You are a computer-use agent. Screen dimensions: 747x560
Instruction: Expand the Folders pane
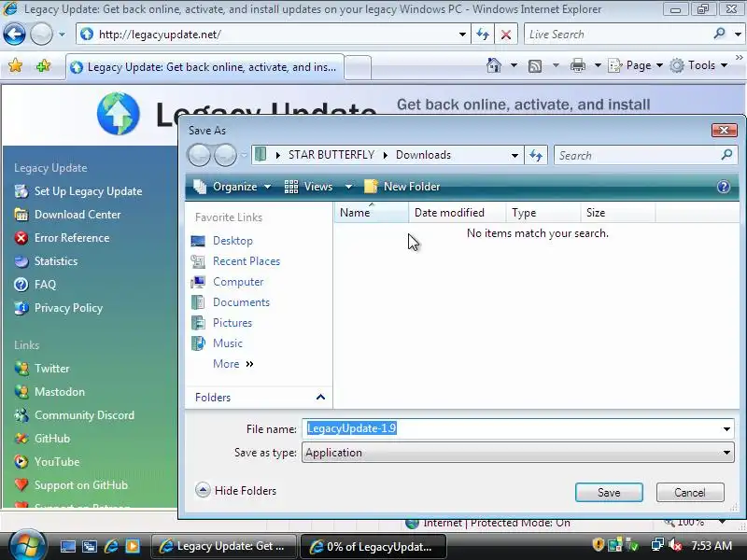[259, 398]
